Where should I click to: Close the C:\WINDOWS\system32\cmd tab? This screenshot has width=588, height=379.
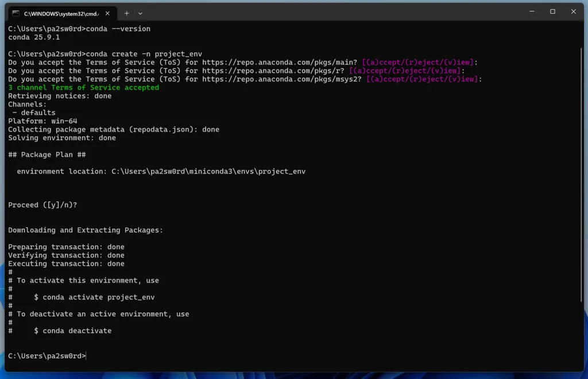click(107, 11)
